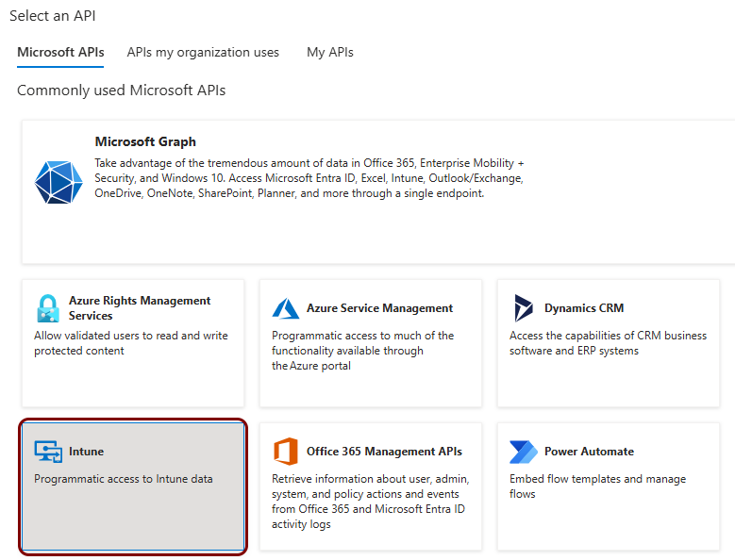This screenshot has width=735, height=560.
Task: Click the Power Automate blue arrow logo
Action: 524,452
